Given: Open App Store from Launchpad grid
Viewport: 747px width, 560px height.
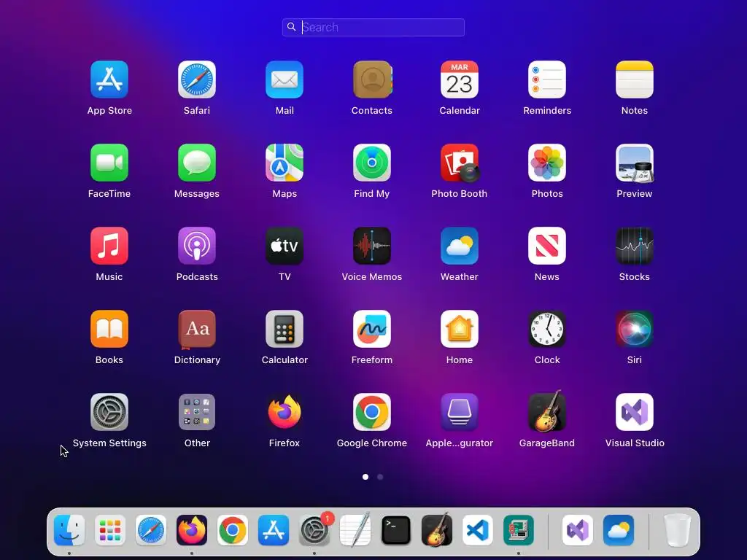Looking at the screenshot, I should tap(109, 79).
